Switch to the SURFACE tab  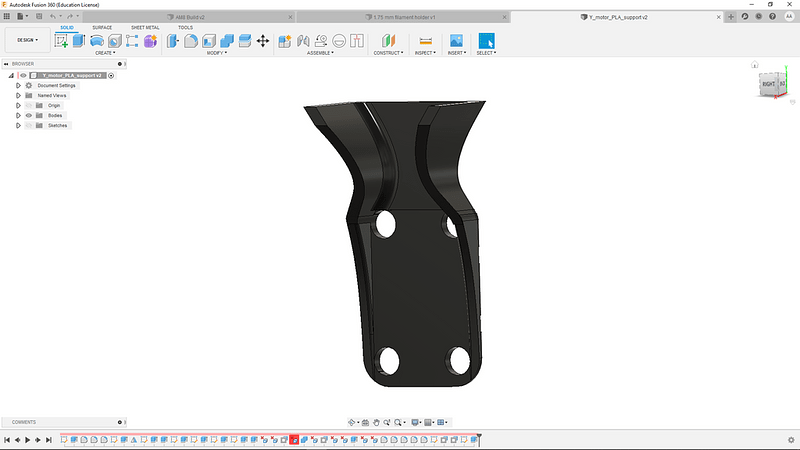pyautogui.click(x=102, y=28)
